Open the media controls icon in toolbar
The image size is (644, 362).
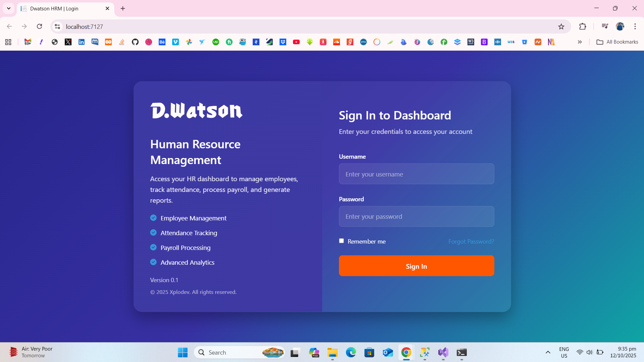(605, 27)
